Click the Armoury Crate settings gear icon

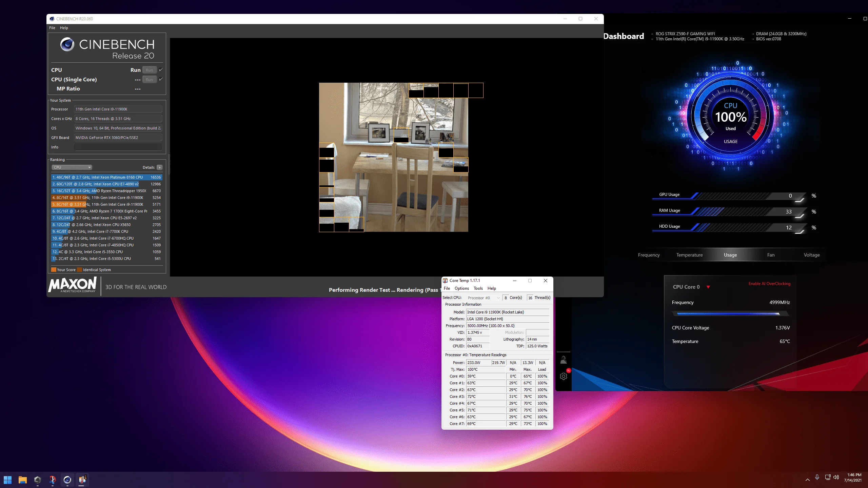pos(564,376)
